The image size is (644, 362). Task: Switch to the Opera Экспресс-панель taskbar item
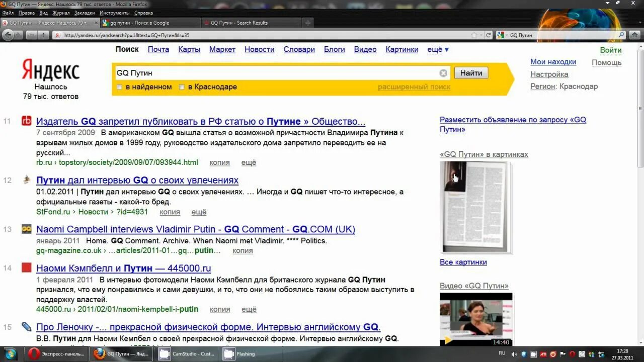click(x=57, y=354)
